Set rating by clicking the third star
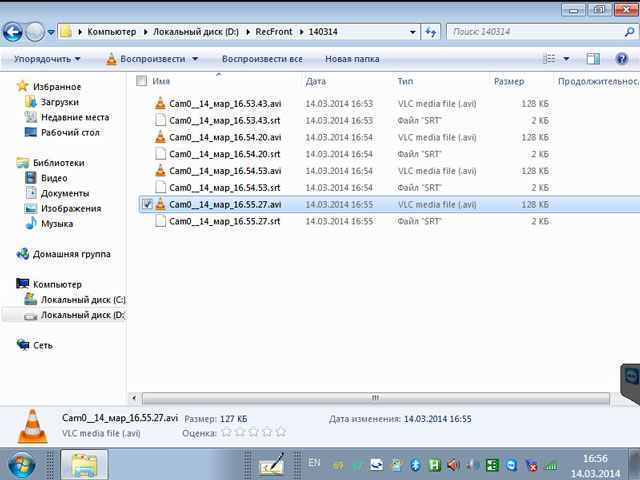Viewport: 640px width, 480px height. [253, 432]
